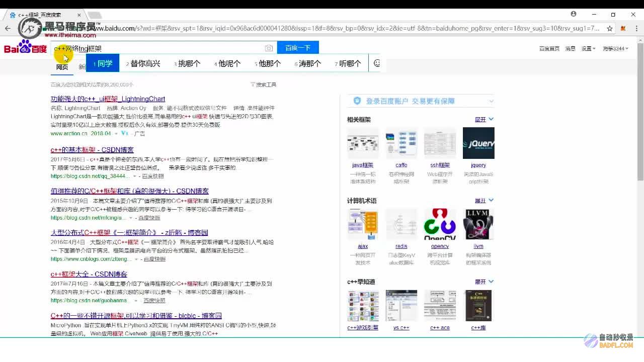Open the 消息 messages link
The height and width of the screenshot is (362, 644).
tap(570, 49)
